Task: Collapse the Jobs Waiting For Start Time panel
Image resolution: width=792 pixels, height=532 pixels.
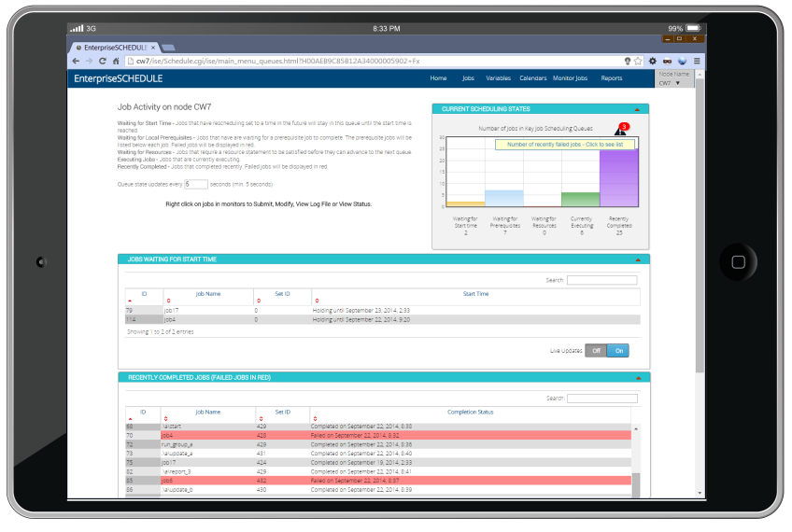Action: [x=638, y=260]
